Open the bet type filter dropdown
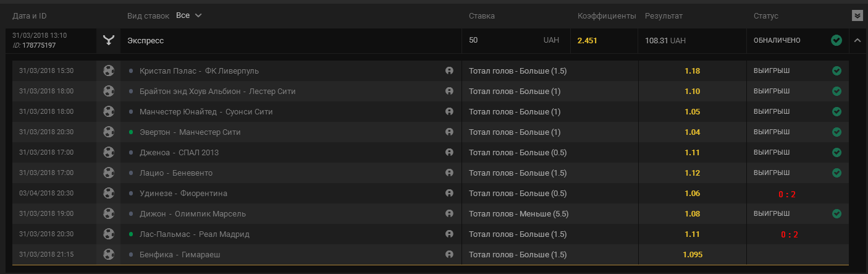 189,15
